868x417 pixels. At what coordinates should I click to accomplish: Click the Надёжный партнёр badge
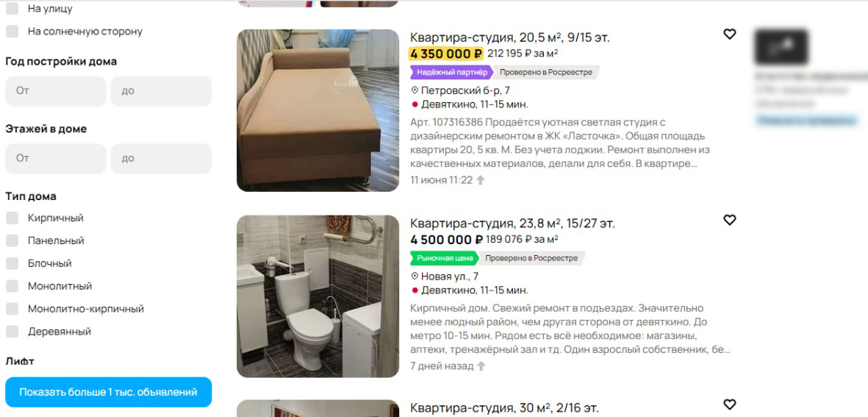(452, 72)
